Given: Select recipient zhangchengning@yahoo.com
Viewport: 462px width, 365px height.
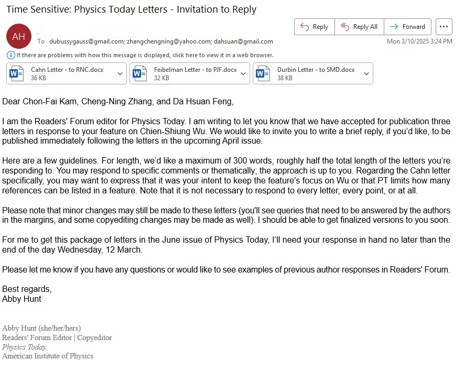Looking at the screenshot, I should click(x=169, y=42).
